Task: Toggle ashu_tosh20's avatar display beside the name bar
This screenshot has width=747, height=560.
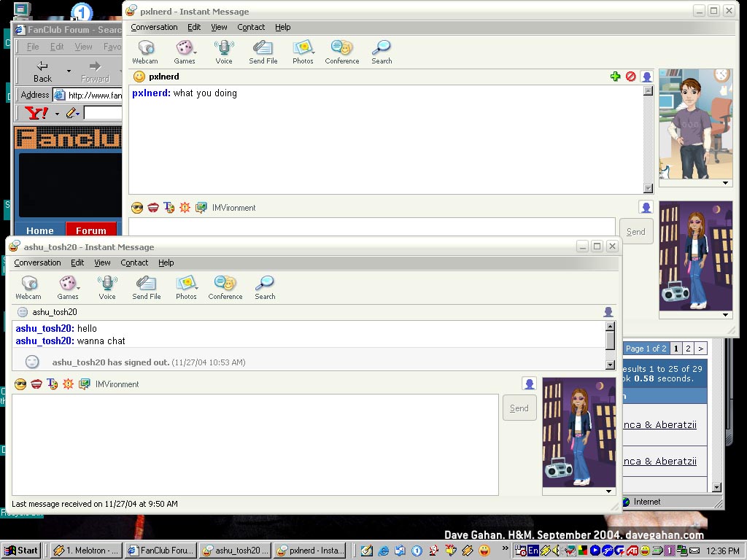Action: tap(608, 312)
